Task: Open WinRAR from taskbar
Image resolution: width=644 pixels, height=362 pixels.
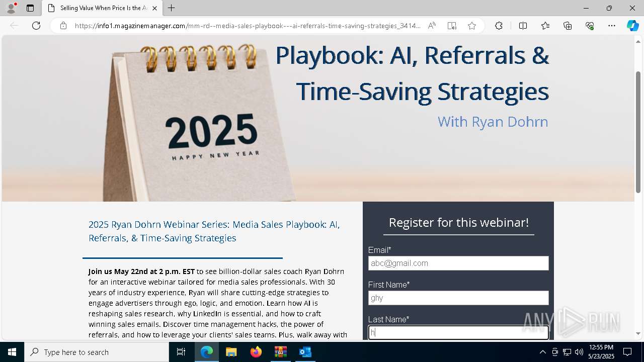Action: pyautogui.click(x=280, y=352)
